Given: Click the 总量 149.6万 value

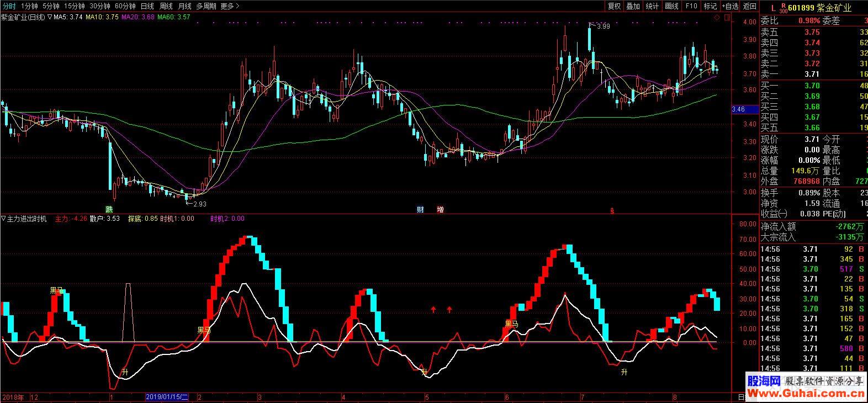Looking at the screenshot, I should pos(805,171).
